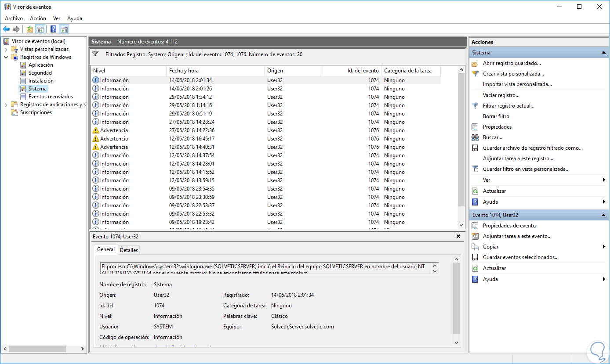
Task: Click the binoculars icon next to Buscar
Action: (x=475, y=137)
